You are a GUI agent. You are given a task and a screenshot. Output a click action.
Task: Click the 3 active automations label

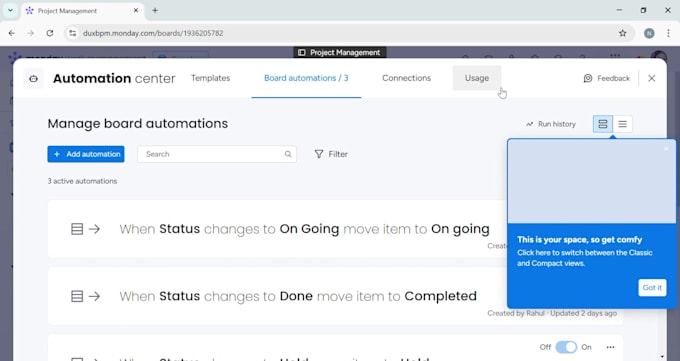point(82,181)
